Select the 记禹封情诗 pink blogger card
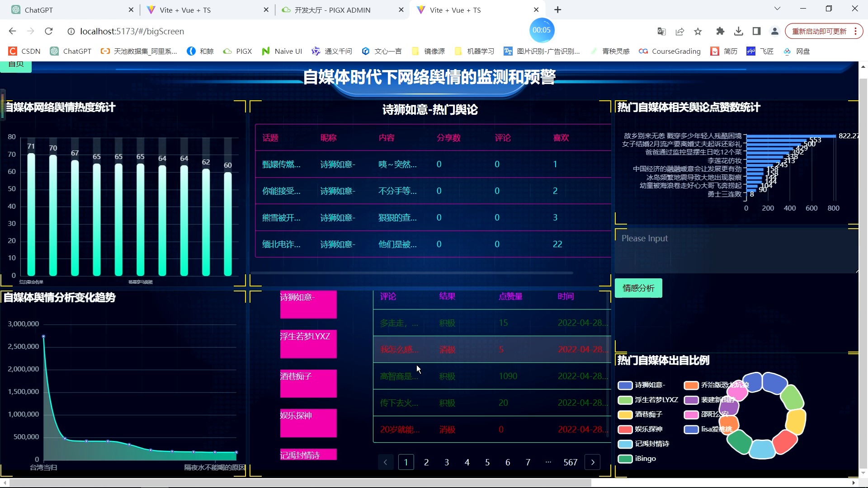 (x=308, y=455)
